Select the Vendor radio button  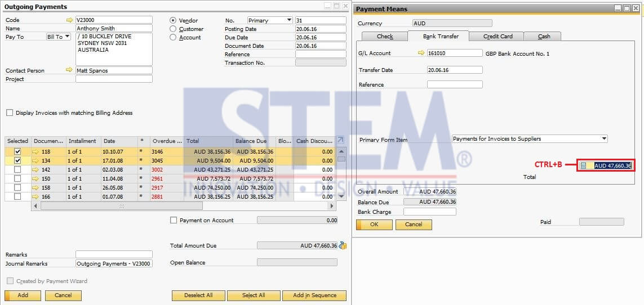(x=173, y=20)
